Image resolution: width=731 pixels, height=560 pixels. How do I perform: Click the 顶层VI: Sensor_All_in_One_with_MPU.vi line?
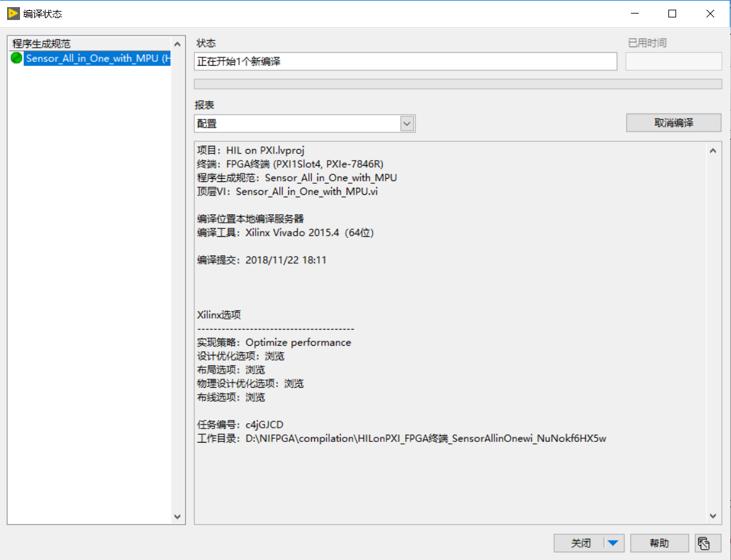click(287, 192)
